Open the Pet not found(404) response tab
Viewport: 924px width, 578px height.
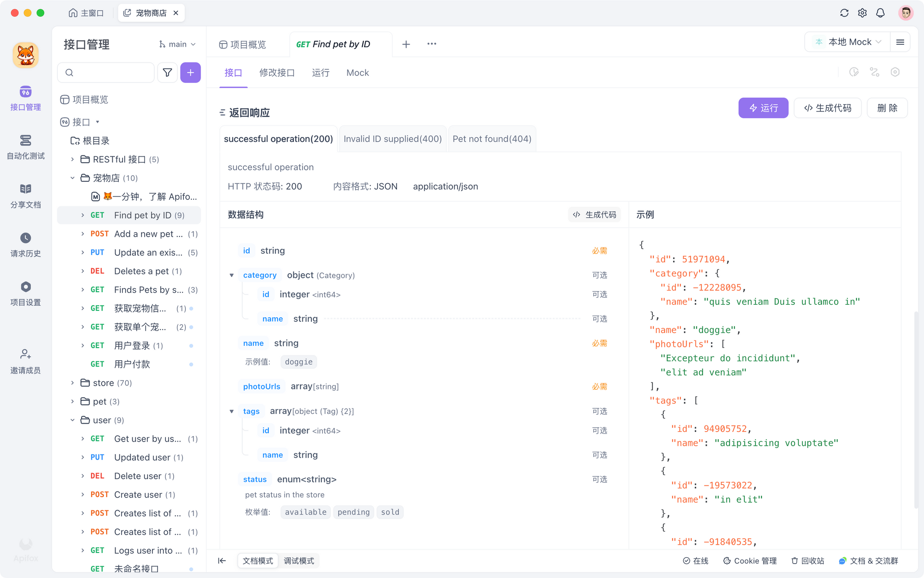click(492, 139)
